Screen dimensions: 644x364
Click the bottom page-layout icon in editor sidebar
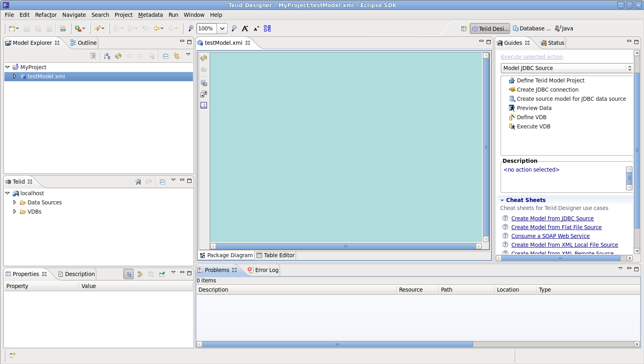click(x=204, y=105)
